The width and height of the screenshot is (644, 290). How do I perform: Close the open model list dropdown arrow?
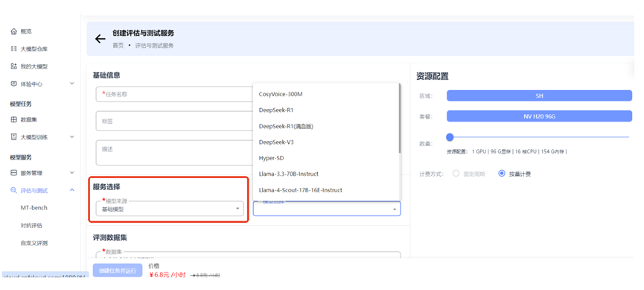pyautogui.click(x=395, y=209)
